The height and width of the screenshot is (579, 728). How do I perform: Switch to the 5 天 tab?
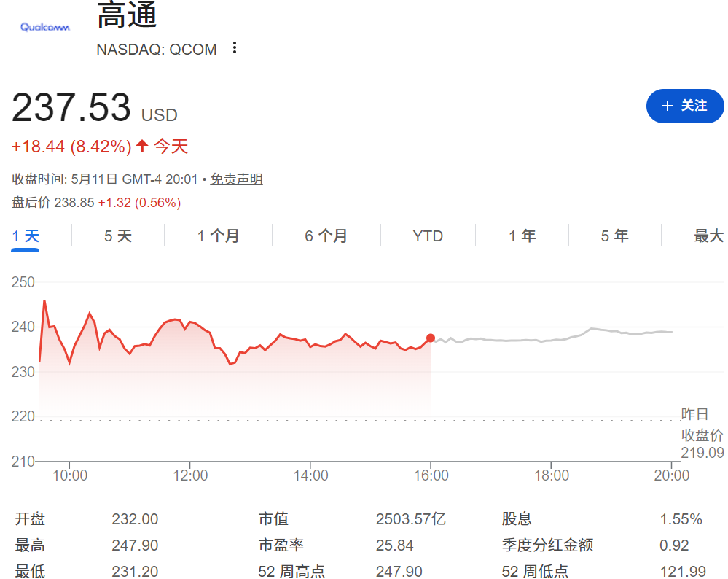[x=118, y=236]
